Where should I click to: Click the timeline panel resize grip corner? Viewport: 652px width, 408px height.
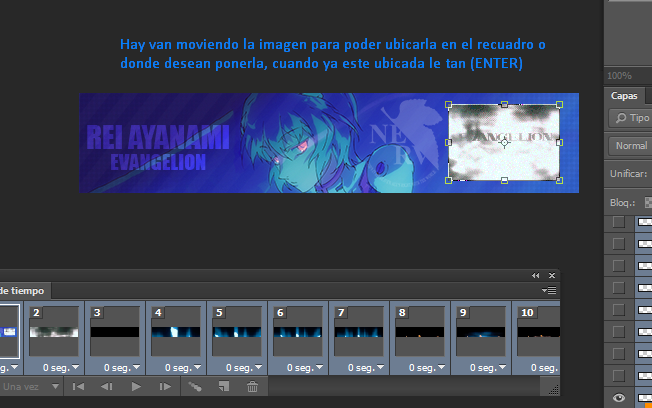click(x=553, y=390)
